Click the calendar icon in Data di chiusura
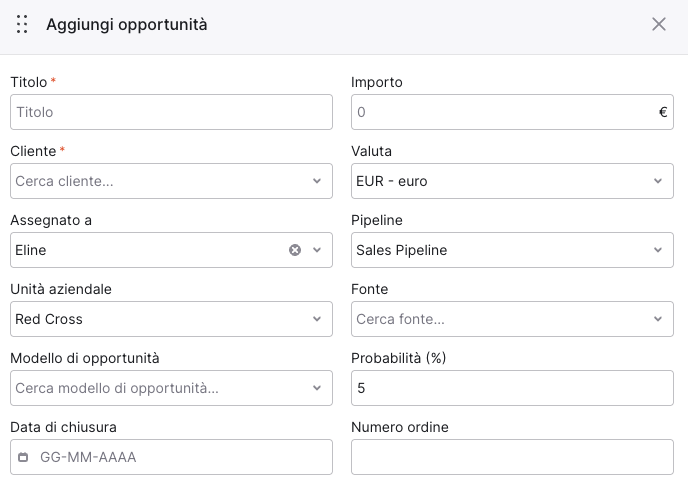 (23, 457)
